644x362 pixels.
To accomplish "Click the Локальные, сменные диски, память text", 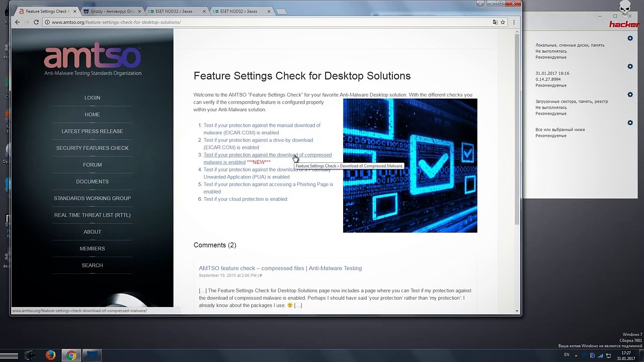I will [570, 45].
